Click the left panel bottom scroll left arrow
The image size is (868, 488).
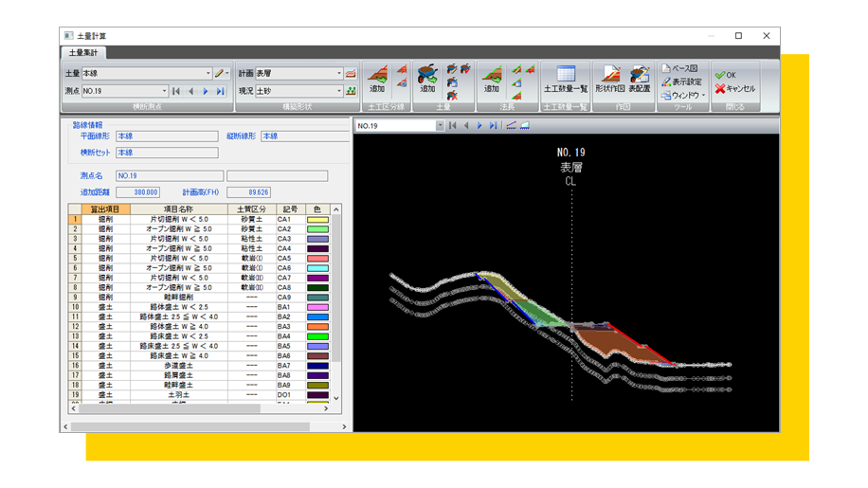[x=66, y=426]
